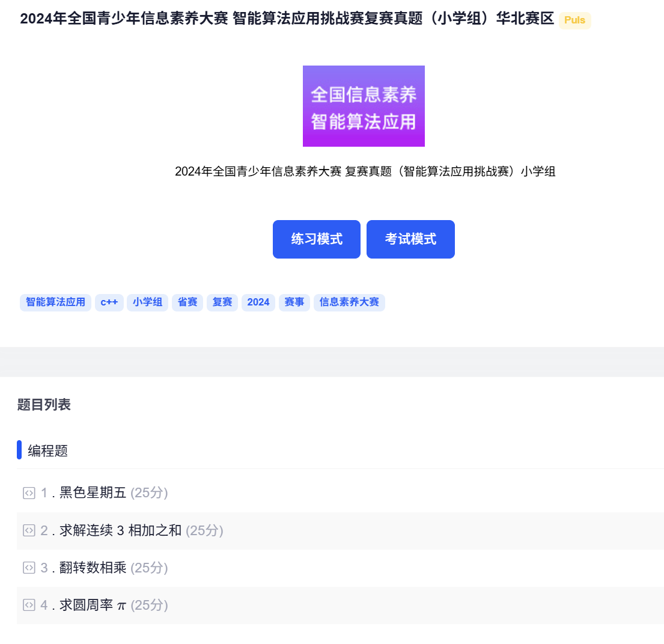664x644 pixels.
Task: Select the c++ tag
Action: point(109,302)
